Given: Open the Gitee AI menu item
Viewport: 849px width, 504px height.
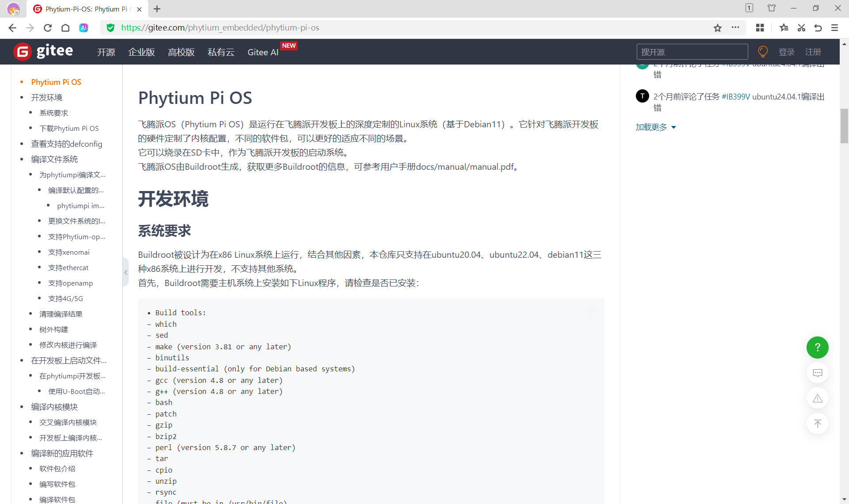Looking at the screenshot, I should [x=263, y=52].
